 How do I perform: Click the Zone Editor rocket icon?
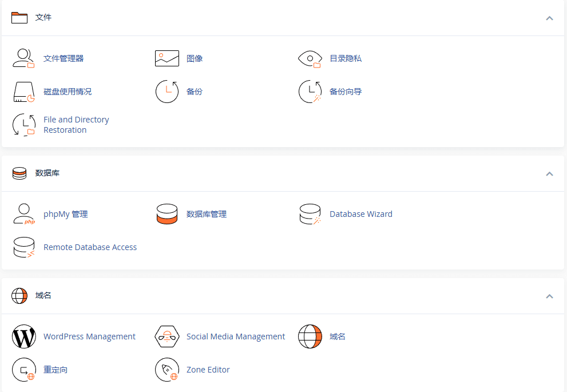point(167,370)
